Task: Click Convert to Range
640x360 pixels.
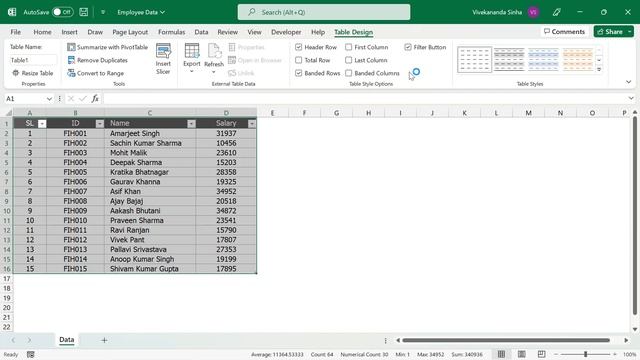Action: 96,73
